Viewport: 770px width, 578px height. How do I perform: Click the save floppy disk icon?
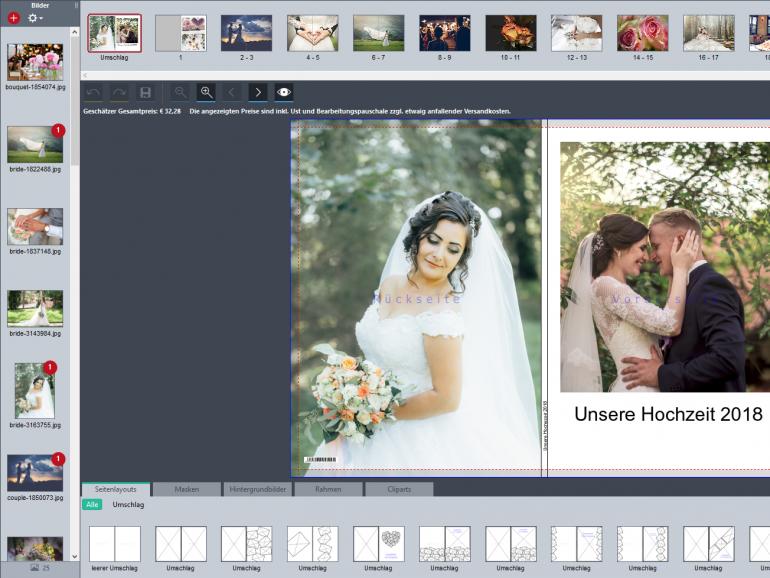tap(145, 92)
